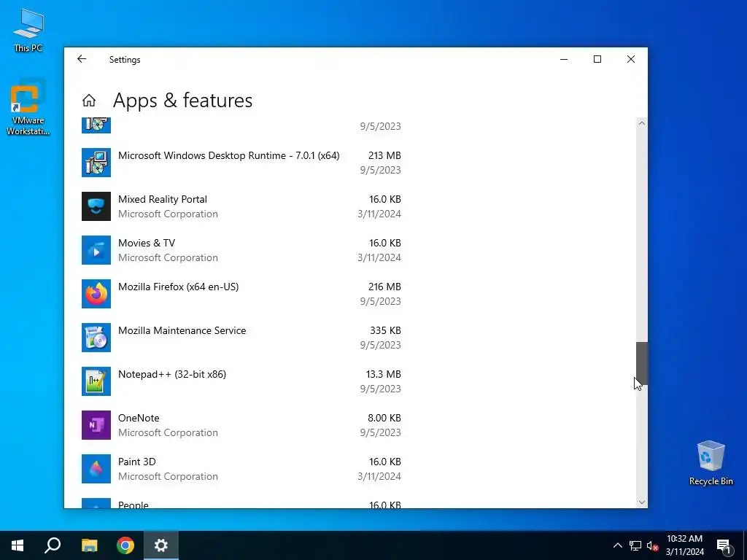Click the scrollbar up arrow
The height and width of the screenshot is (560, 747).
point(642,123)
